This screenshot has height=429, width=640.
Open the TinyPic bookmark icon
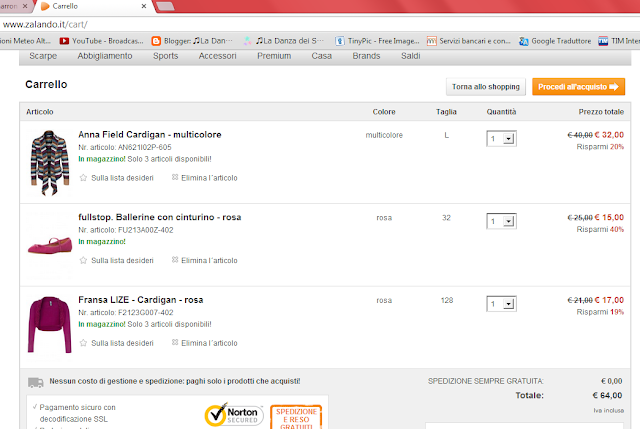pyautogui.click(x=340, y=41)
